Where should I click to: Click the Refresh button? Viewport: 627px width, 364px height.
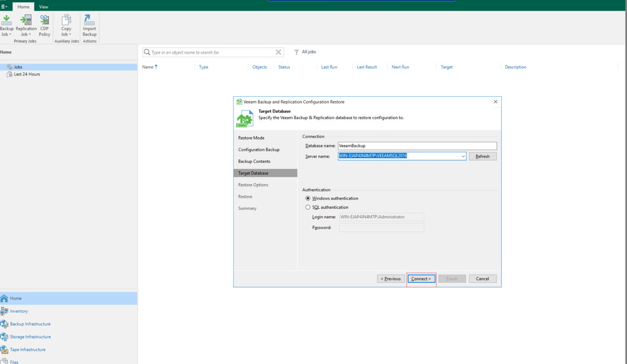482,156
